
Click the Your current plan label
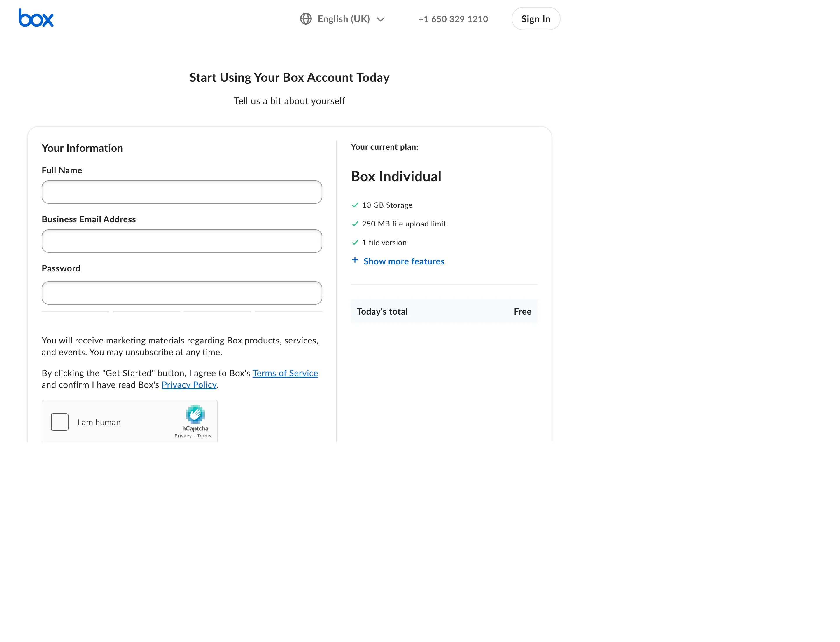(x=384, y=147)
